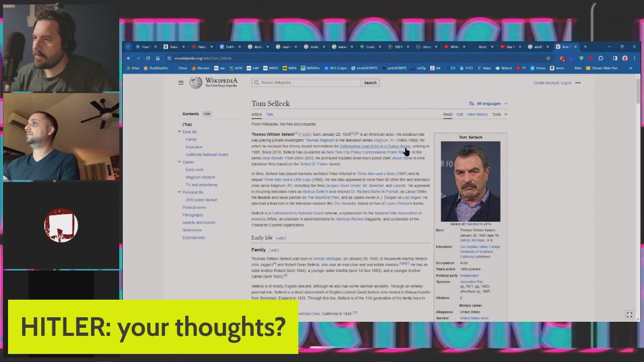Collapse Personal life section in contents
Image resolution: width=644 pixels, height=362 pixels.
coord(179,192)
